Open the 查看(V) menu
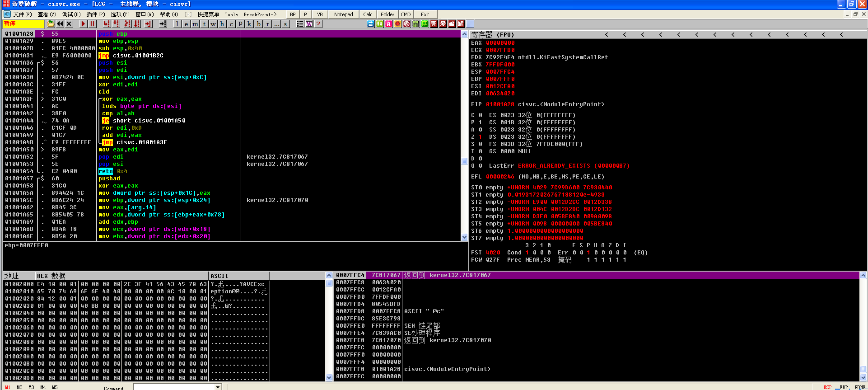Image resolution: width=868 pixels, height=390 pixels. (47, 14)
